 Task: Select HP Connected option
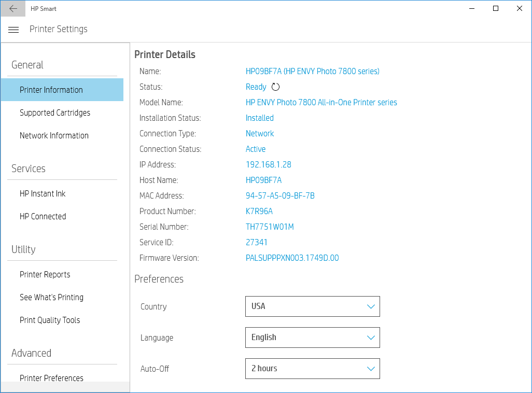click(43, 216)
